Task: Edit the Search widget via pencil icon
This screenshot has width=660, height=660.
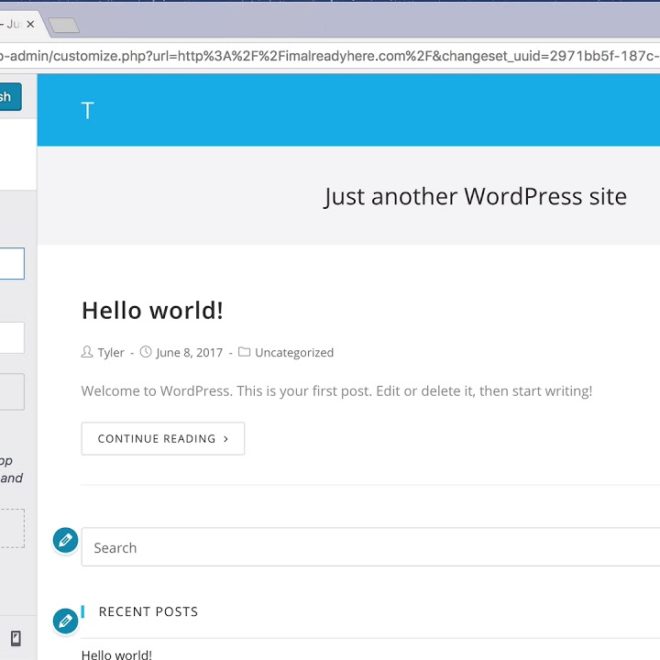Action: pos(65,540)
